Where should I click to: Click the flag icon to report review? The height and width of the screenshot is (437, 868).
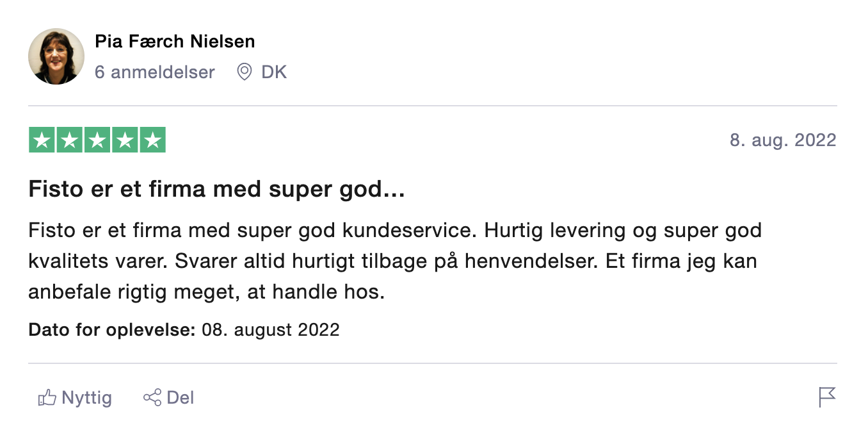[x=827, y=397]
